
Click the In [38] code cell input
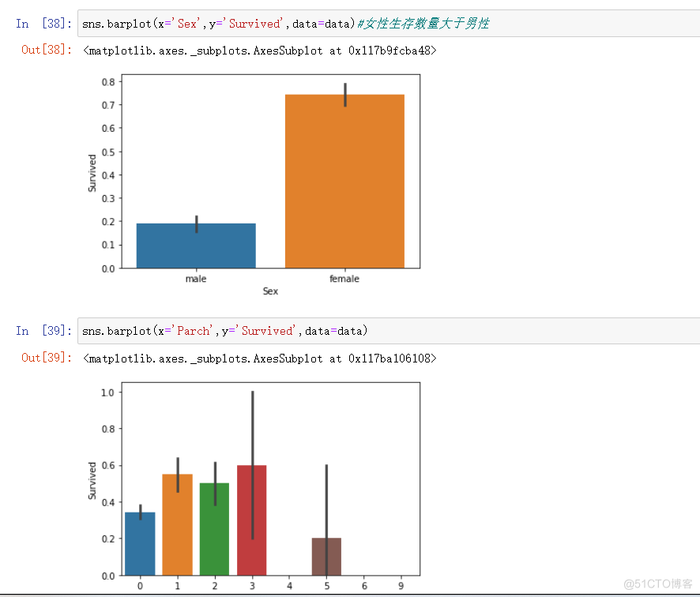pyautogui.click(x=389, y=23)
